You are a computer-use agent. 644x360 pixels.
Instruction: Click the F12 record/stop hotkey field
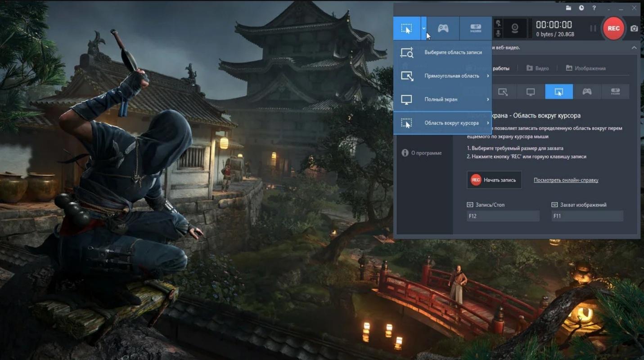[x=503, y=216]
